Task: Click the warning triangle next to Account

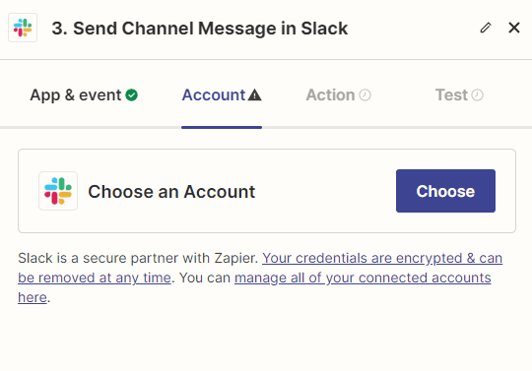Action: tap(255, 95)
